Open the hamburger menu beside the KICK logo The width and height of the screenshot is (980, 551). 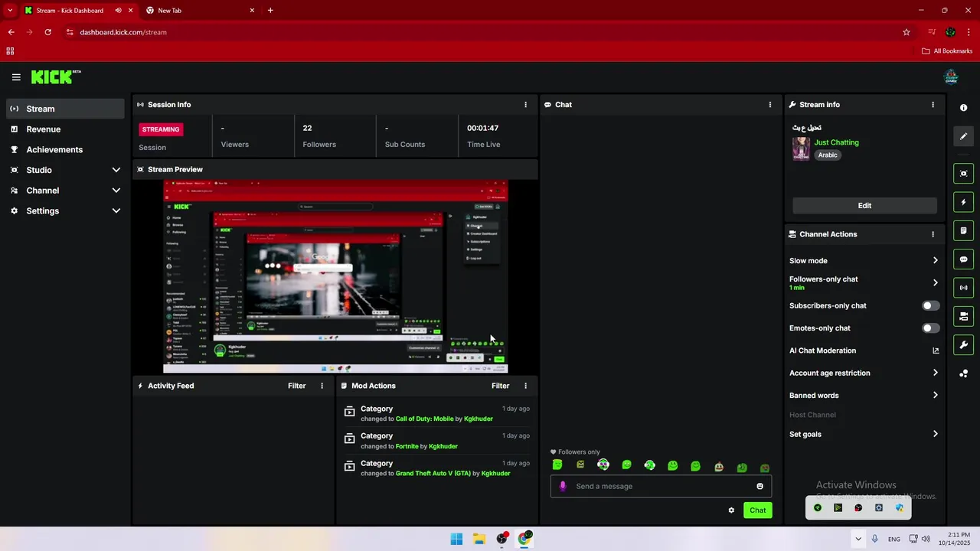click(16, 77)
